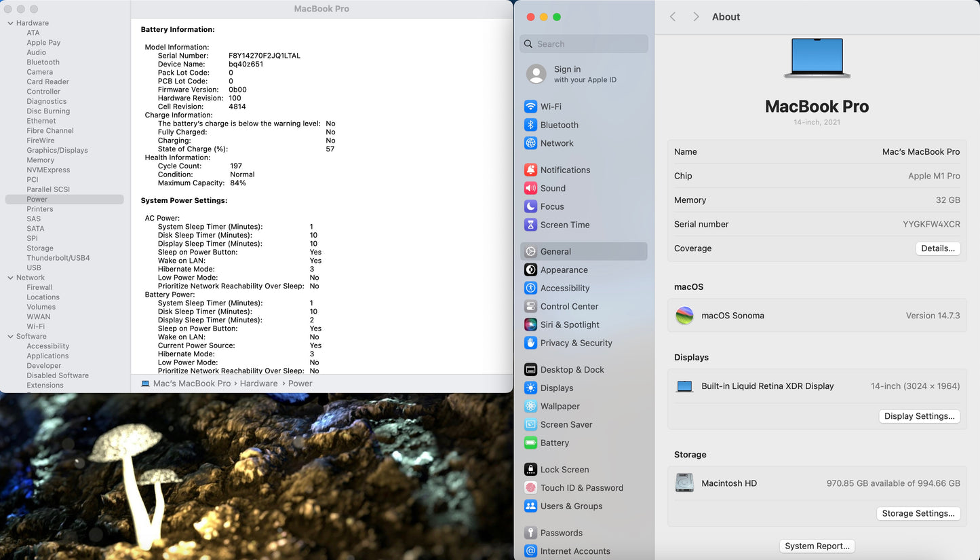Open Storage Settings button

coord(918,513)
